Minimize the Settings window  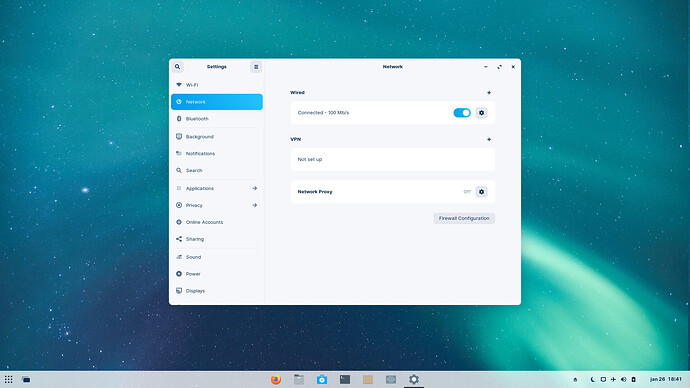point(486,67)
